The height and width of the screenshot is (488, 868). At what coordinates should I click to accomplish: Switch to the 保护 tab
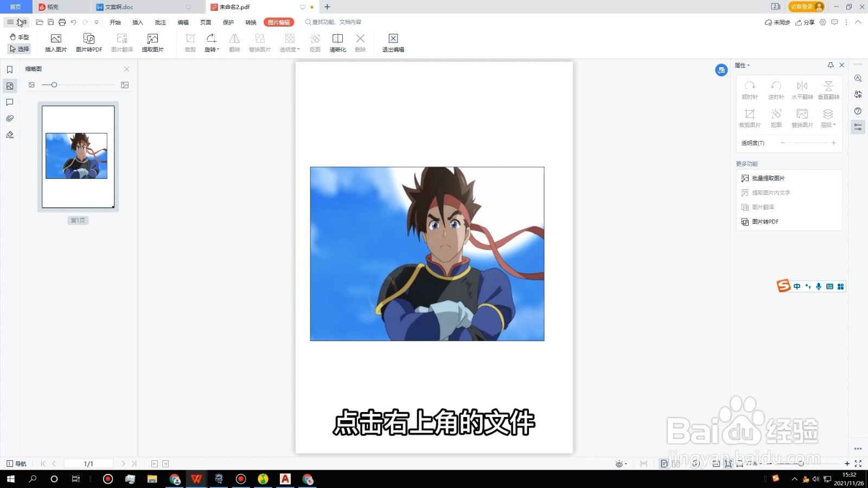click(x=228, y=22)
